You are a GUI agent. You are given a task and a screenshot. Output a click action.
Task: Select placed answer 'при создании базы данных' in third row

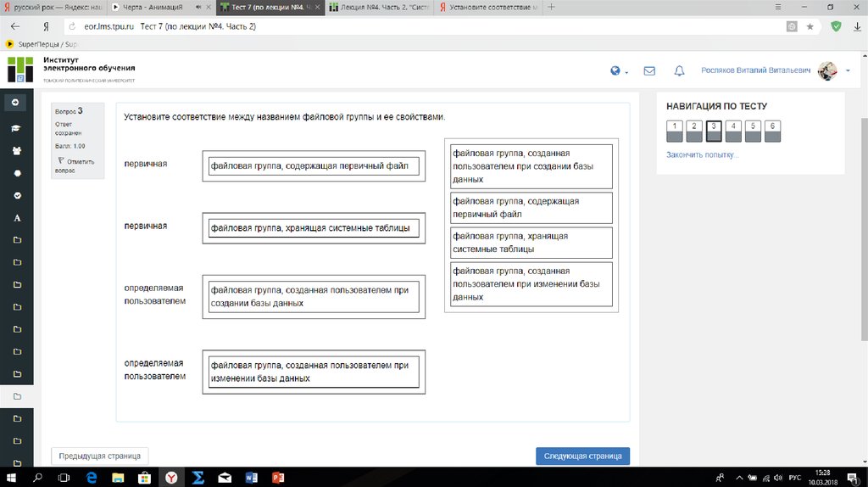314,296
